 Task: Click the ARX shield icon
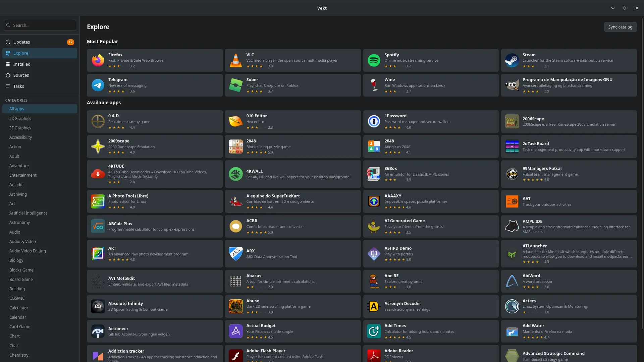236,254
